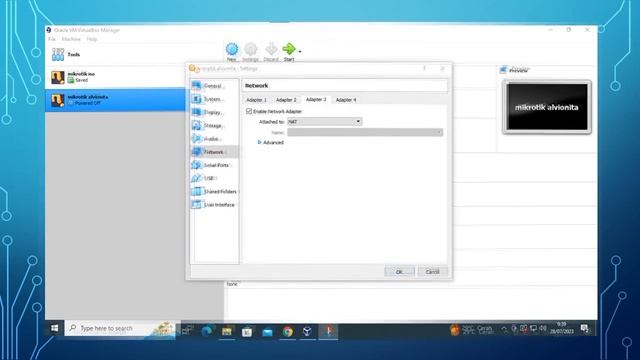Select the mikrotik iso saved machine

click(x=115, y=77)
